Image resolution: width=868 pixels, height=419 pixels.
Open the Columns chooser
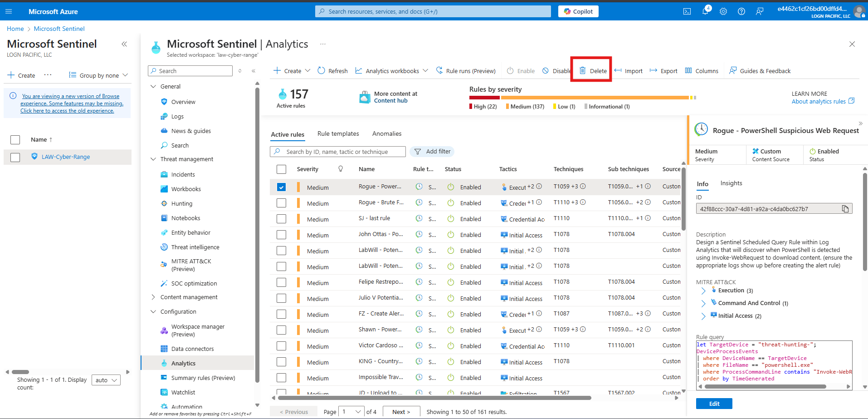coord(702,71)
